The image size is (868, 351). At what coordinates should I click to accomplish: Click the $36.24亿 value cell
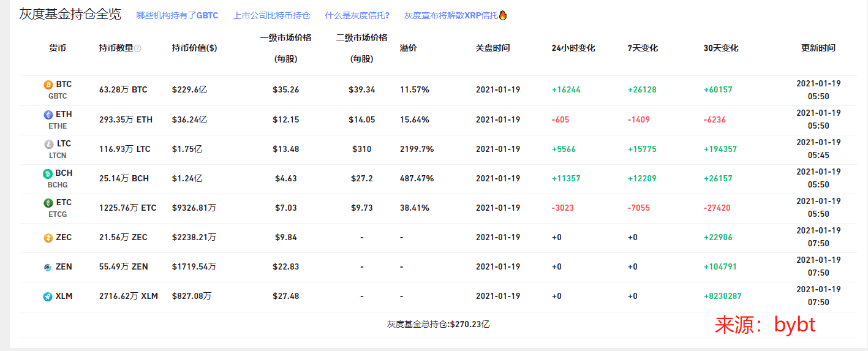(x=189, y=119)
